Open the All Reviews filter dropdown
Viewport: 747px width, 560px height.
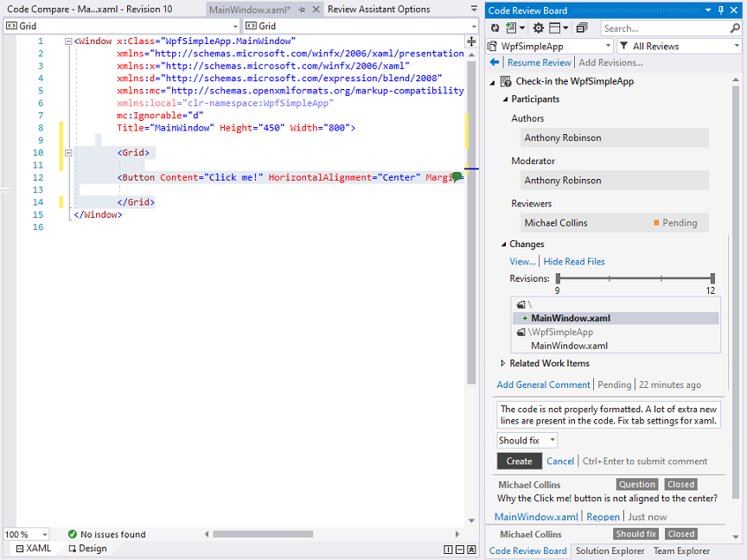[680, 46]
